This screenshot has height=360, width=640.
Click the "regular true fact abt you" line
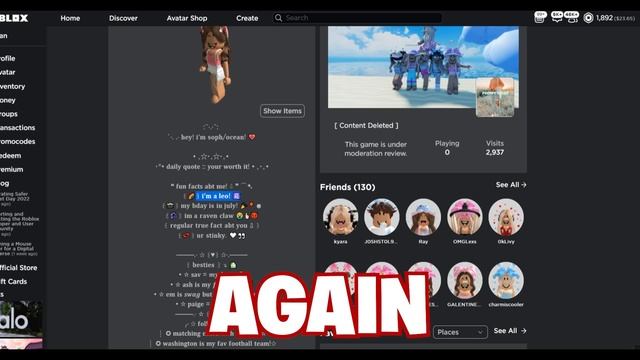211,225
